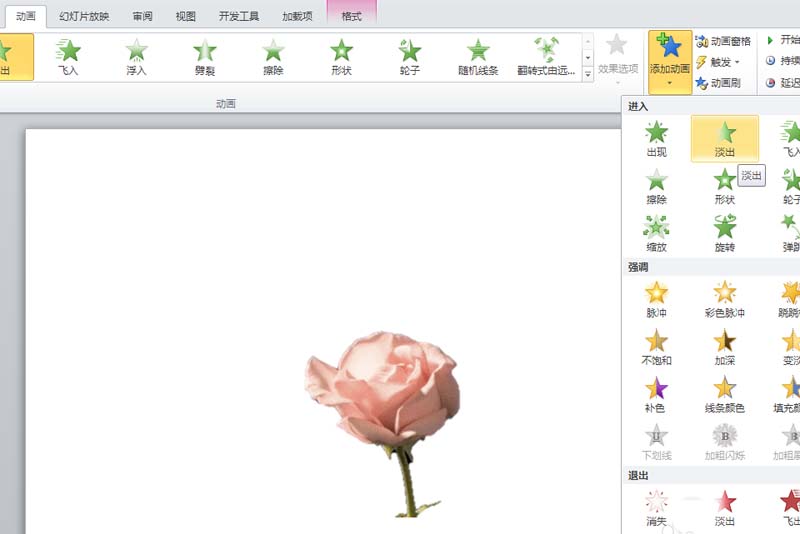Select the 旋转 entrance effect
Viewport: 800px width, 534px height.
724,234
